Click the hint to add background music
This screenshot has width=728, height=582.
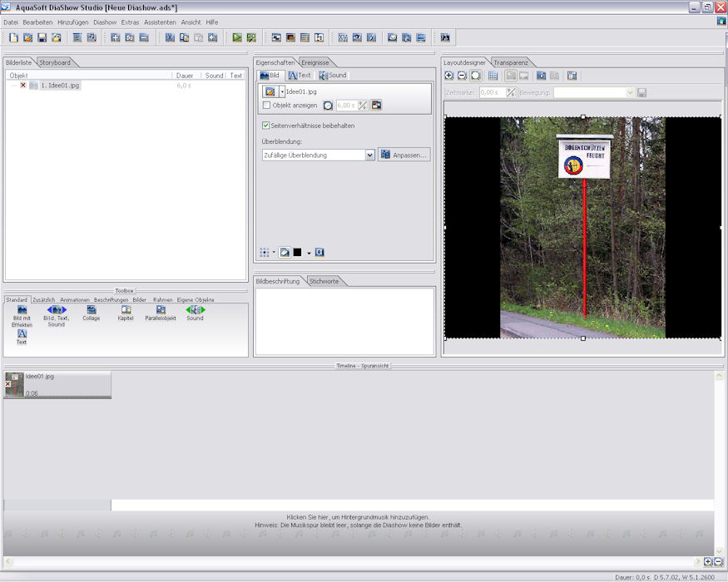pos(358,517)
